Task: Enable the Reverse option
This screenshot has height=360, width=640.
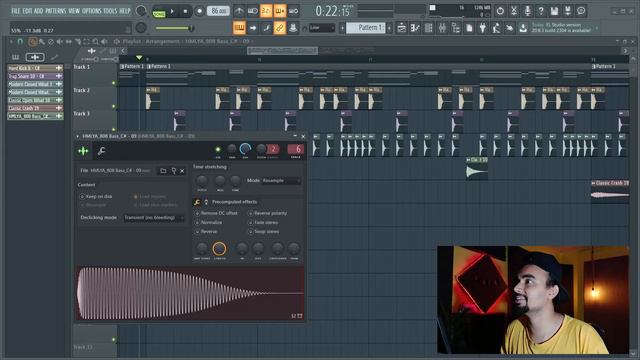Action: point(207,232)
